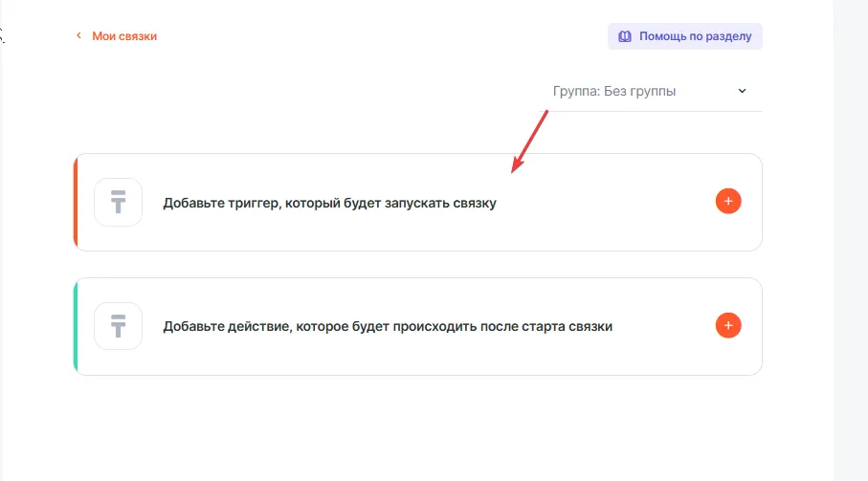868x481 pixels.
Task: Click the orange stripe on the trigger card
Action: [x=76, y=202]
